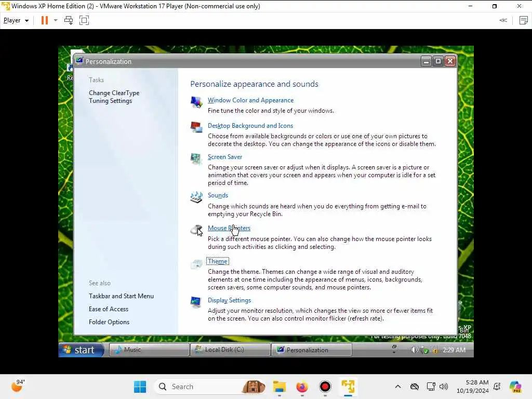The height and width of the screenshot is (399, 532).
Task: Open Window Color and Appearance icon
Action: pos(196,102)
